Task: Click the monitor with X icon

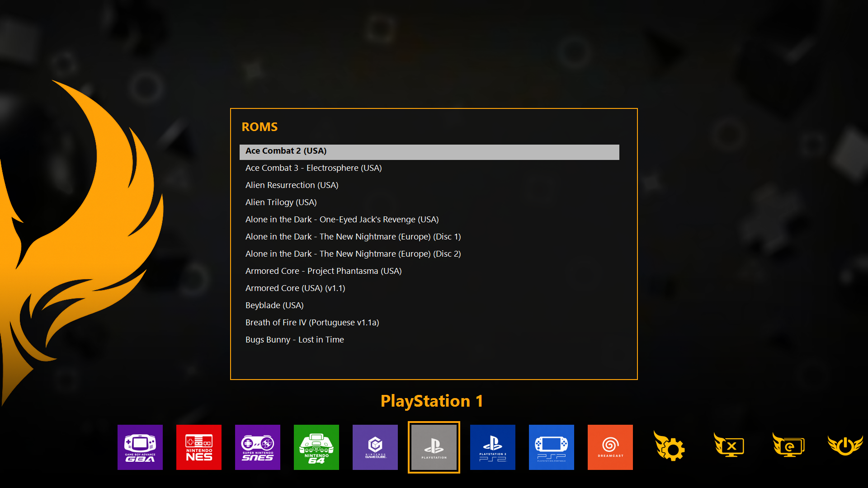Action: pos(729,445)
